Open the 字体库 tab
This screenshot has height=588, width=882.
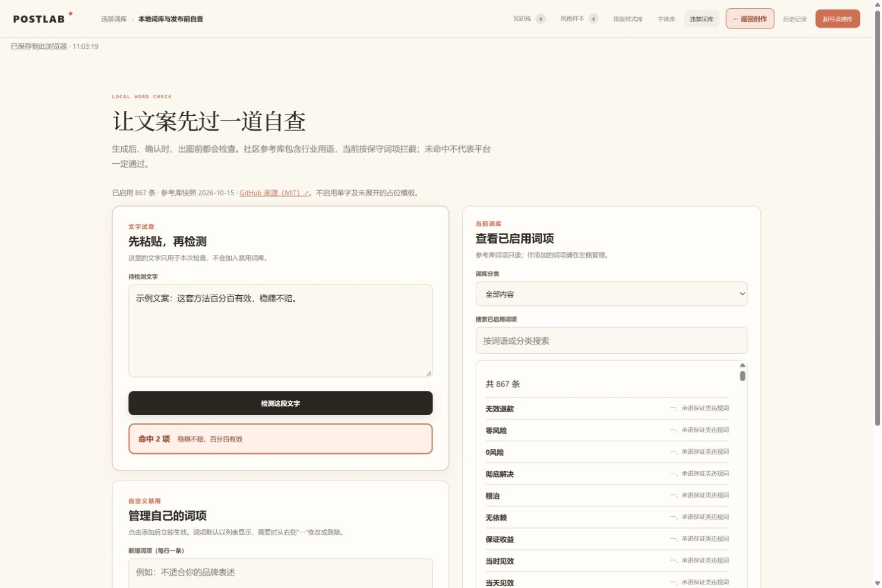click(666, 19)
